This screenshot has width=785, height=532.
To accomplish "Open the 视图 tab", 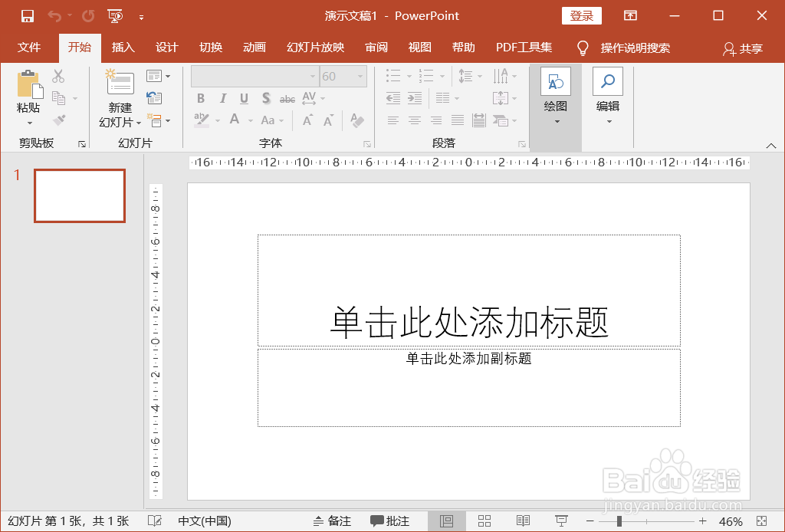I will [419, 48].
